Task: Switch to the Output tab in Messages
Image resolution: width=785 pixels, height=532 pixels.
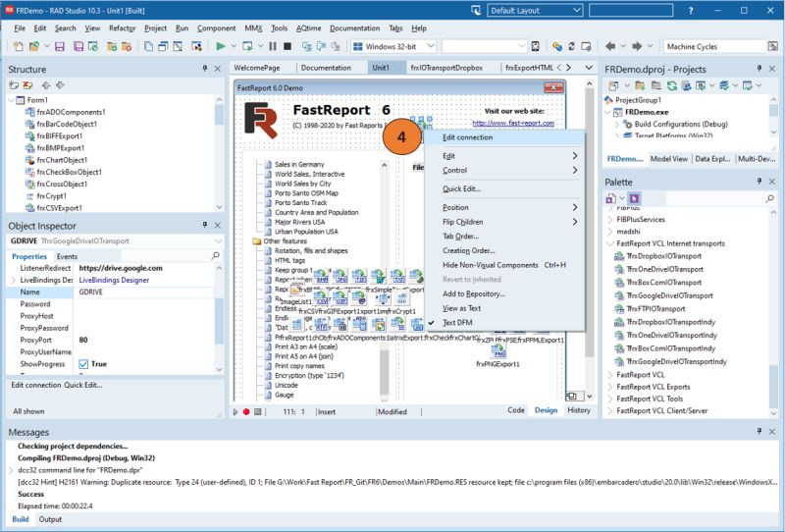Action: [51, 519]
